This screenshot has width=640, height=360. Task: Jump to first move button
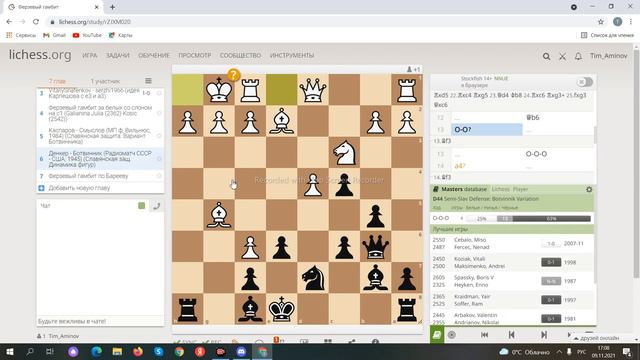[x=484, y=335]
